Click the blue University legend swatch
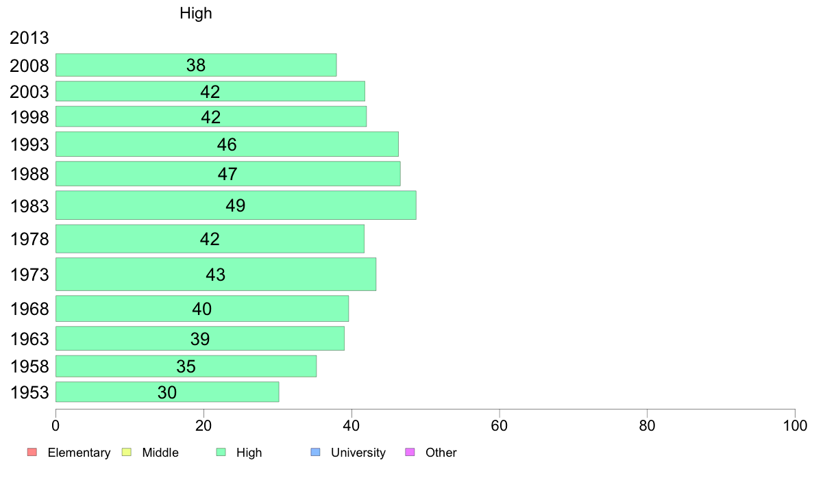Image resolution: width=814 pixels, height=504 pixels. coord(315,452)
